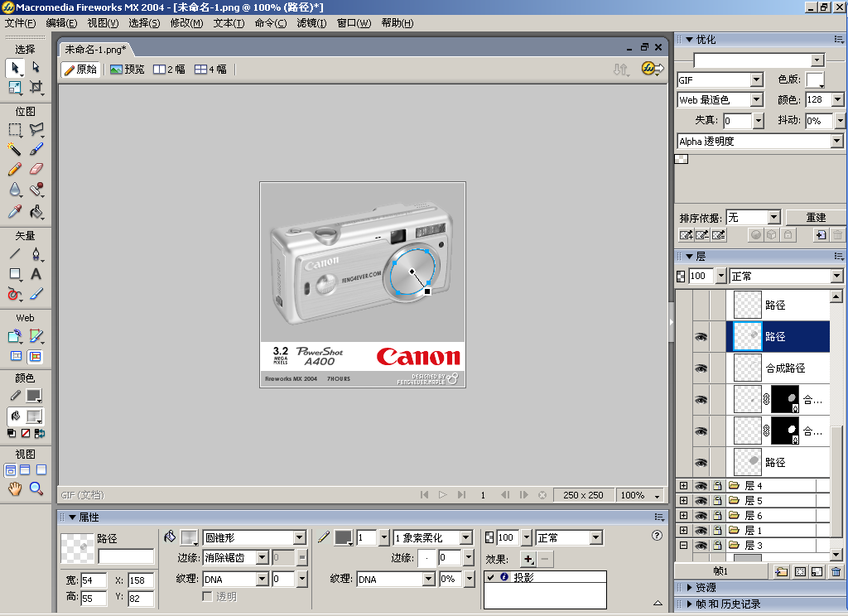Open the fill color swatch in properties panel

point(190,537)
